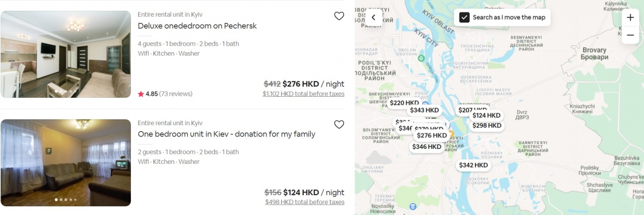
Task: Click the $298 HKD map price pin
Action: pos(487,125)
